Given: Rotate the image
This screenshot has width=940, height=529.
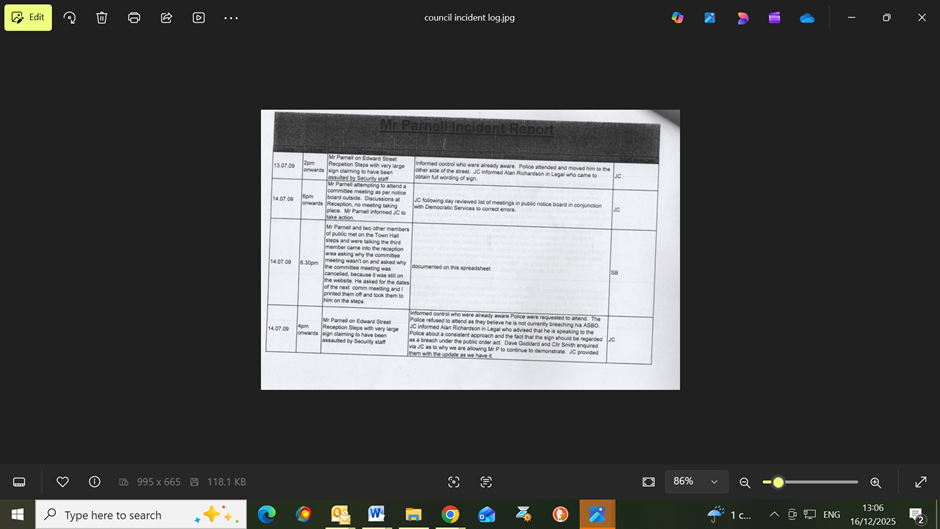Looking at the screenshot, I should pyautogui.click(x=70, y=18).
